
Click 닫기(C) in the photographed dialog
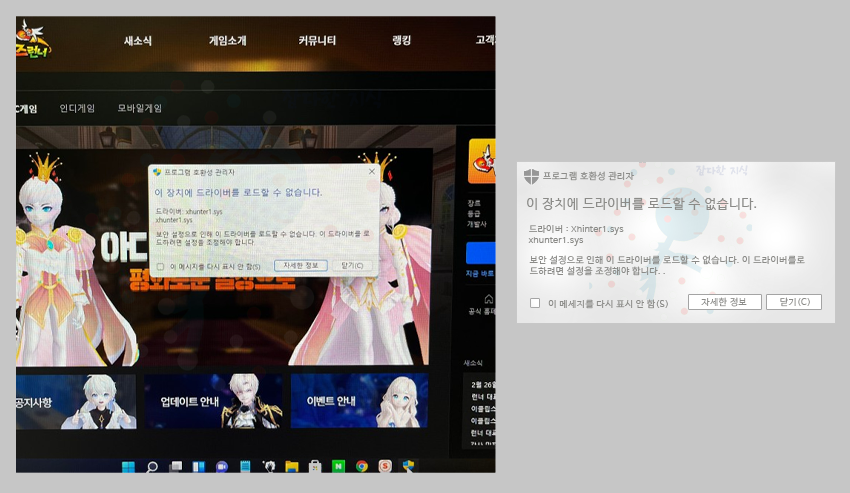tap(352, 265)
